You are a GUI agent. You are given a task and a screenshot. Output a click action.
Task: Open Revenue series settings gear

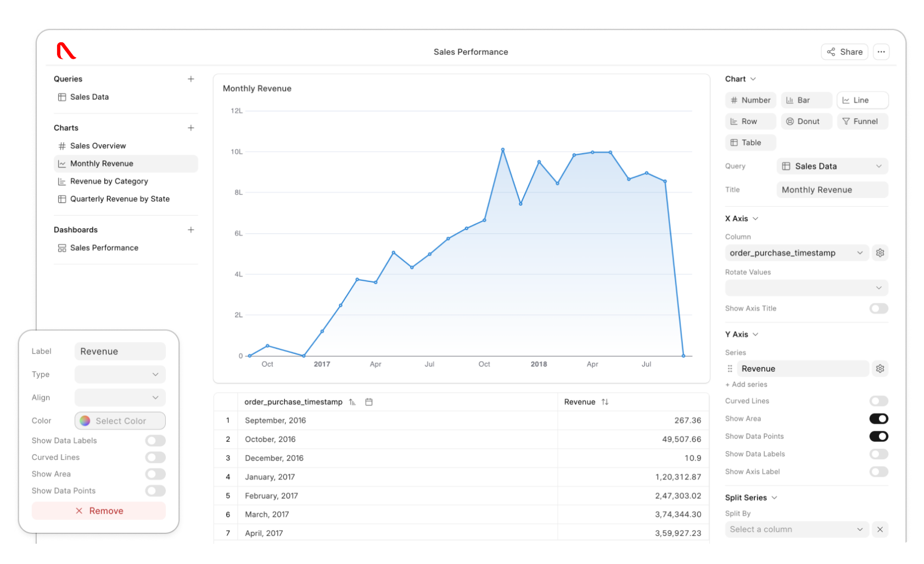pyautogui.click(x=880, y=369)
